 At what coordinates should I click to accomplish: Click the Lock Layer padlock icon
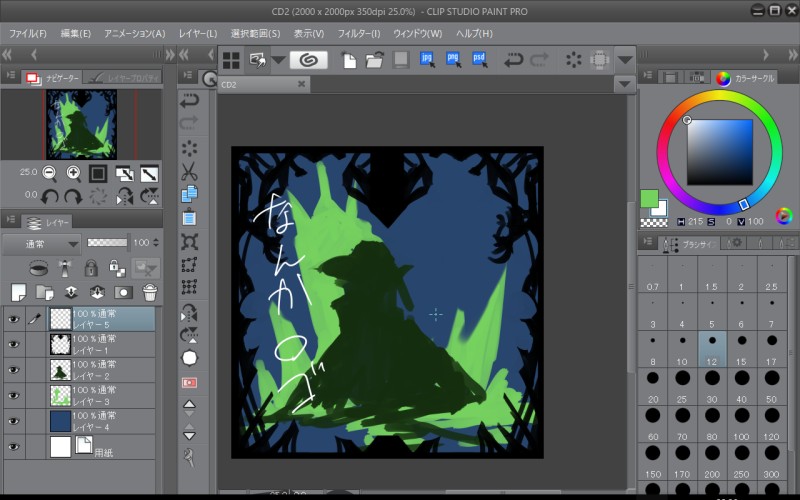coord(91,268)
